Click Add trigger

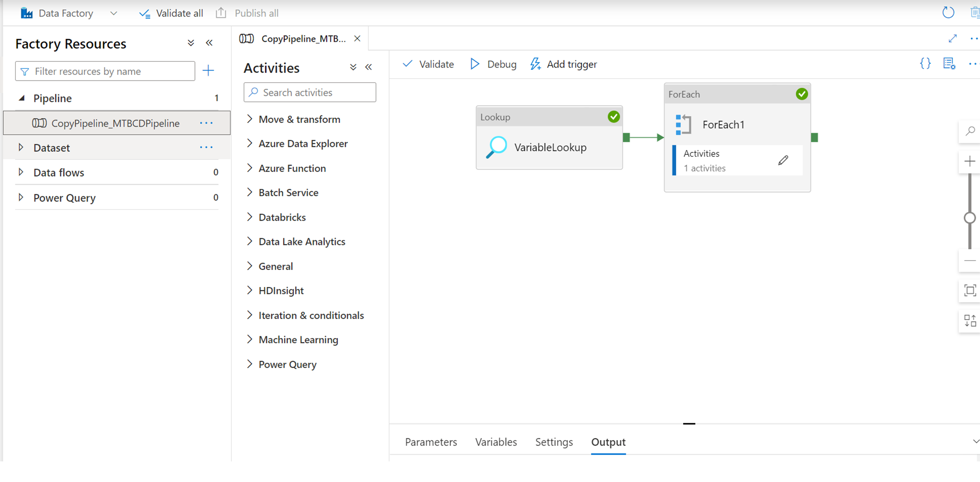(564, 64)
